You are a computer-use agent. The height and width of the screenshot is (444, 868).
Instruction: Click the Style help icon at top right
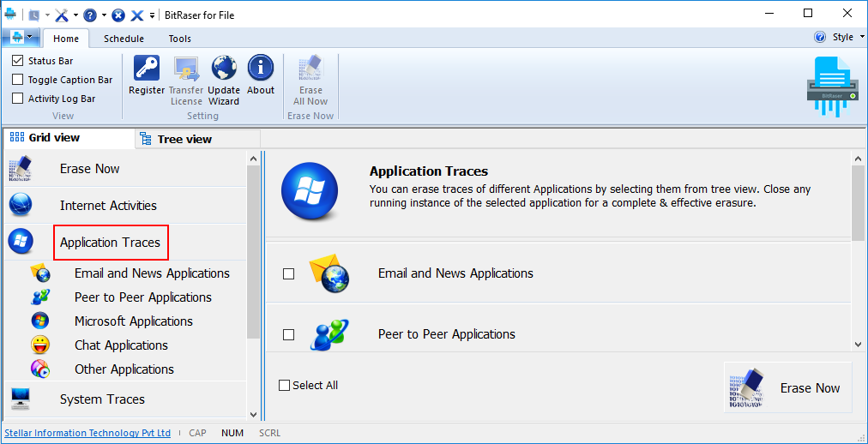[x=820, y=37]
